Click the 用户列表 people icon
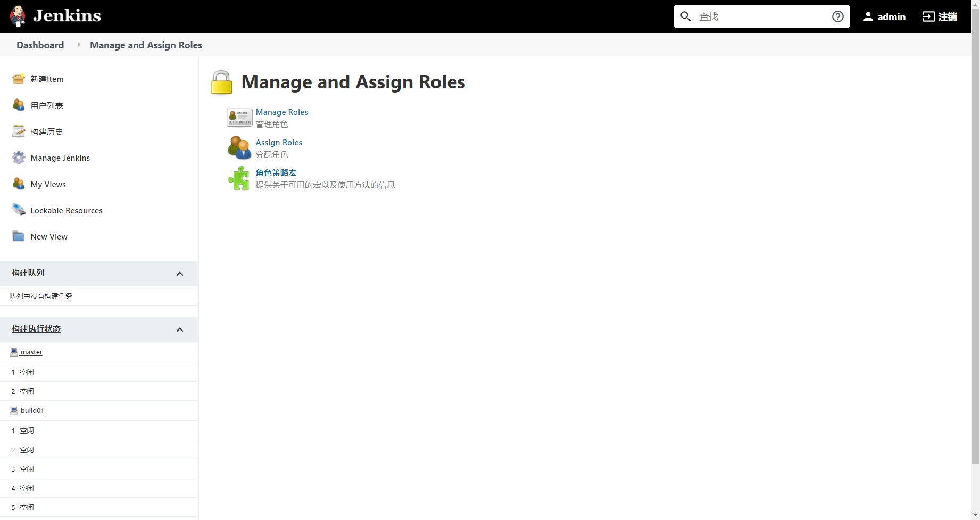 point(19,105)
